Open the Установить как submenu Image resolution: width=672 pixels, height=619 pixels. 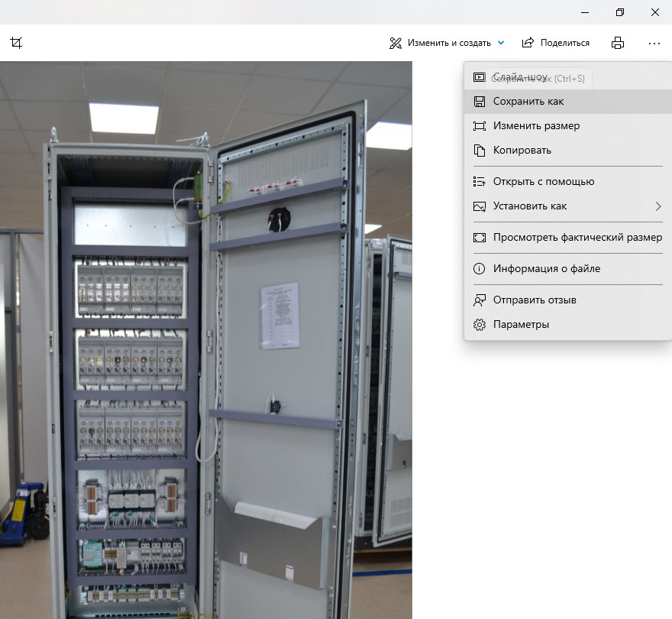568,206
